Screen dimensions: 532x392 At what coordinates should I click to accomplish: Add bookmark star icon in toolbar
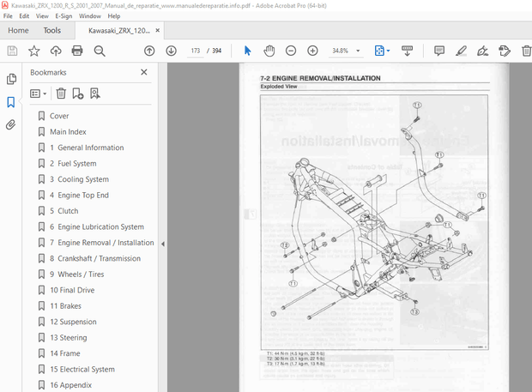pyautogui.click(x=34, y=51)
